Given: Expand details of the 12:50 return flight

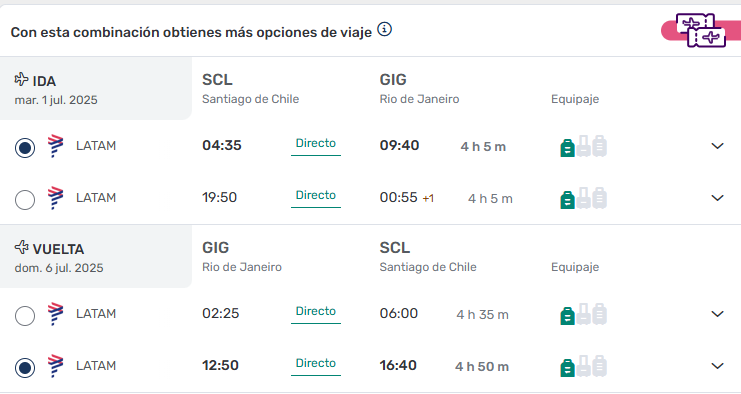Looking at the screenshot, I should (x=717, y=366).
